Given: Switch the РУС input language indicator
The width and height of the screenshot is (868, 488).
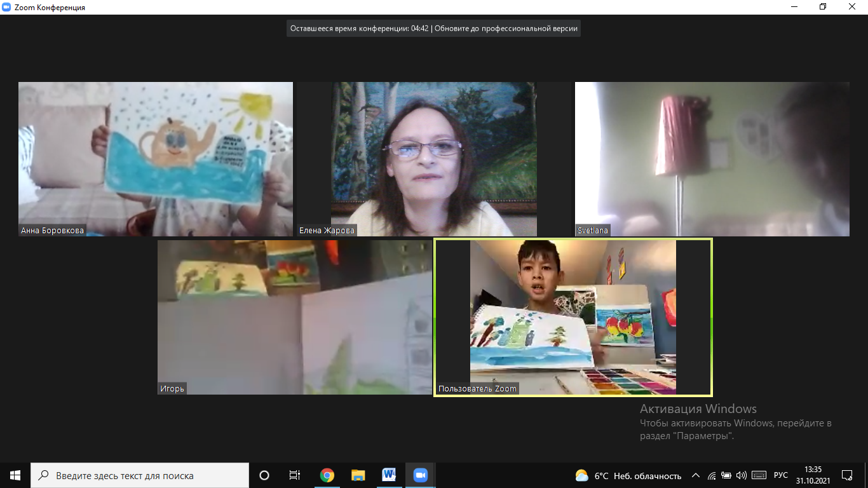Looking at the screenshot, I should [781, 475].
